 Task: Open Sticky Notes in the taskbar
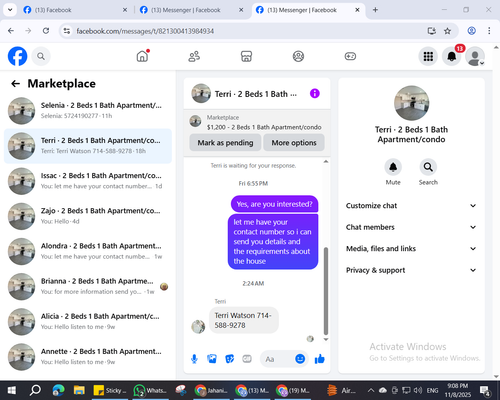coord(110,390)
